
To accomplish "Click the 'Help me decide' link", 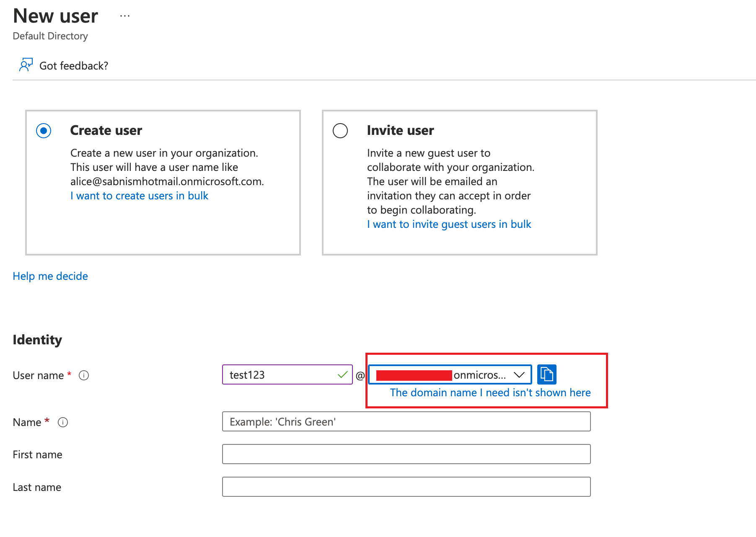I will point(50,276).
